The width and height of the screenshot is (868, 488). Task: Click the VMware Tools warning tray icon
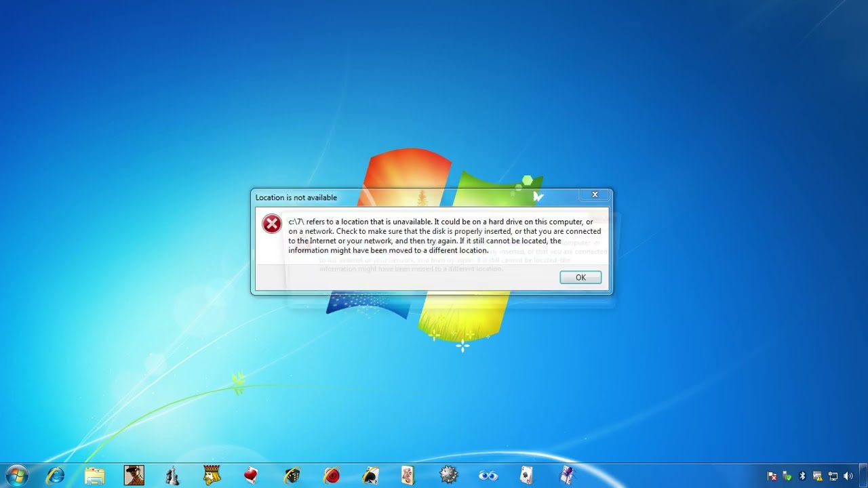[x=818, y=476]
